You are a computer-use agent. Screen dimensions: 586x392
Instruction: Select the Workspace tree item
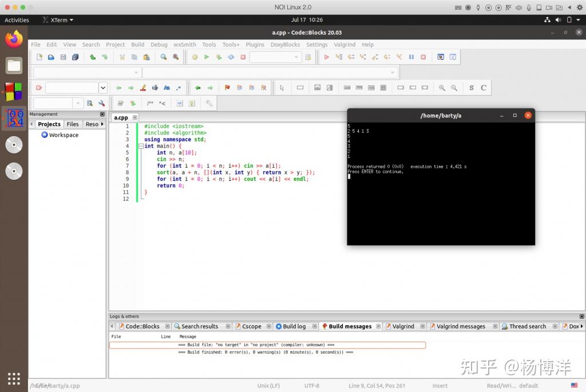pos(64,135)
